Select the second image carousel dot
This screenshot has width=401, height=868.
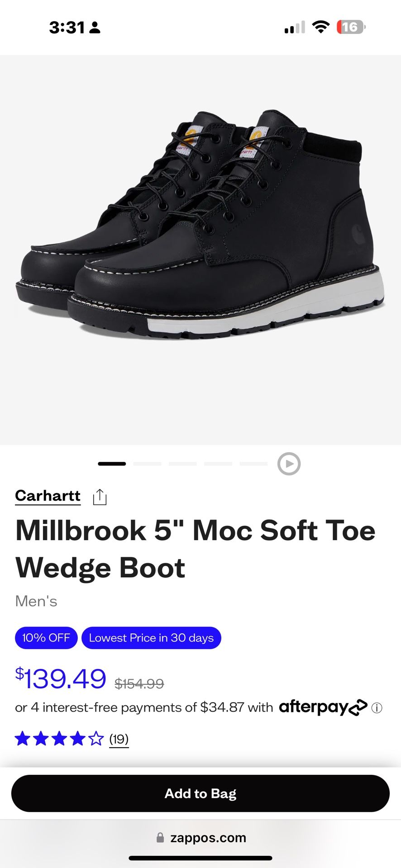tap(148, 463)
